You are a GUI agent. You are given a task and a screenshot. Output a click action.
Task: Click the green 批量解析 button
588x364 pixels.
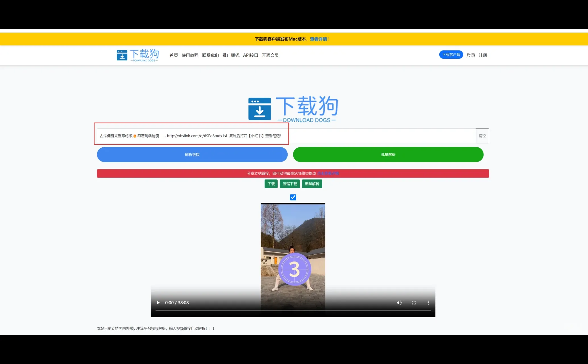pyautogui.click(x=388, y=154)
